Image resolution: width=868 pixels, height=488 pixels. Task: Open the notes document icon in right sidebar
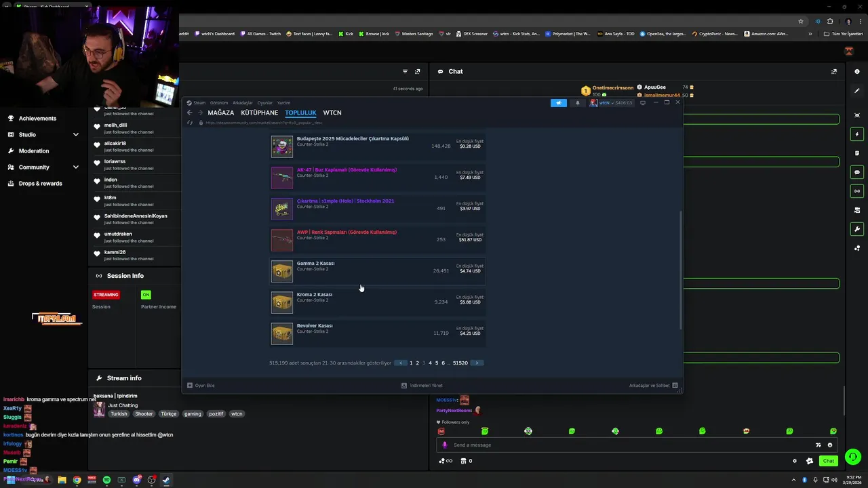click(x=857, y=153)
